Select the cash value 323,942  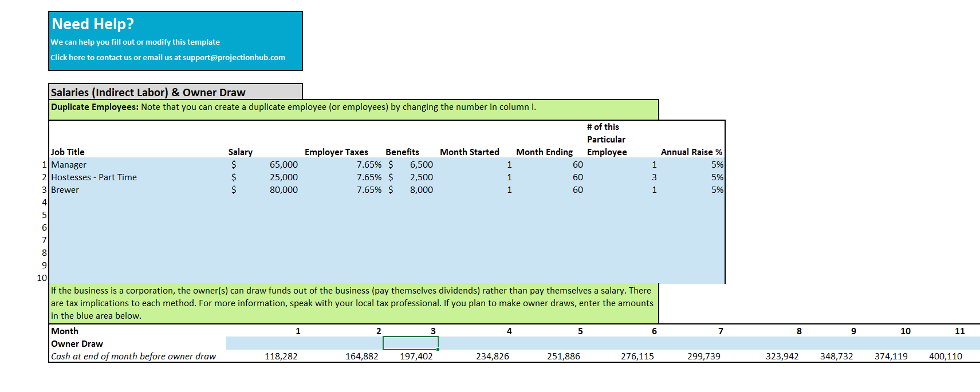782,357
